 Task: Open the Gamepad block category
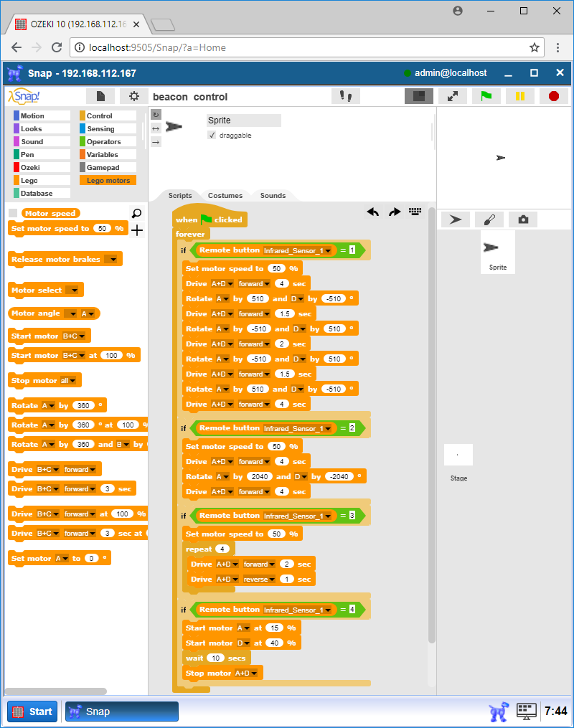pyautogui.click(x=108, y=167)
